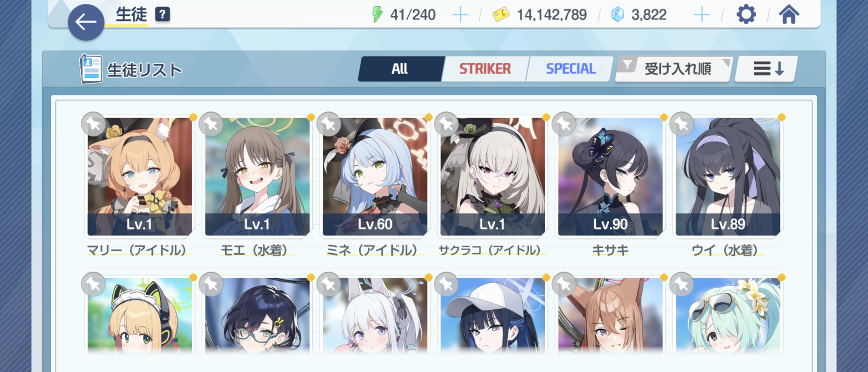Screen dimensions: 868x372
Task: Click the filter funnel icon beside 受け入れ順
Action: [x=627, y=65]
